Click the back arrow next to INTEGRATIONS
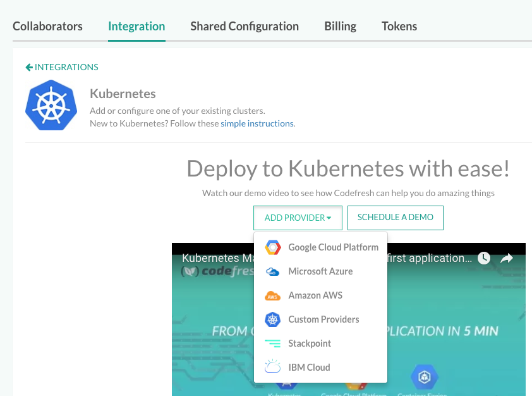Image resolution: width=532 pixels, height=396 pixels. pyautogui.click(x=29, y=67)
